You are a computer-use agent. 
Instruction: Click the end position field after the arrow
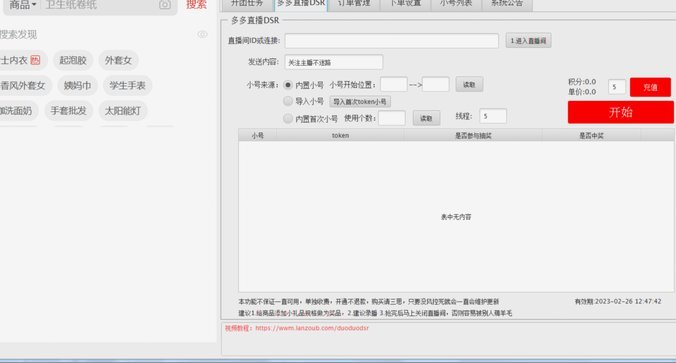click(435, 84)
